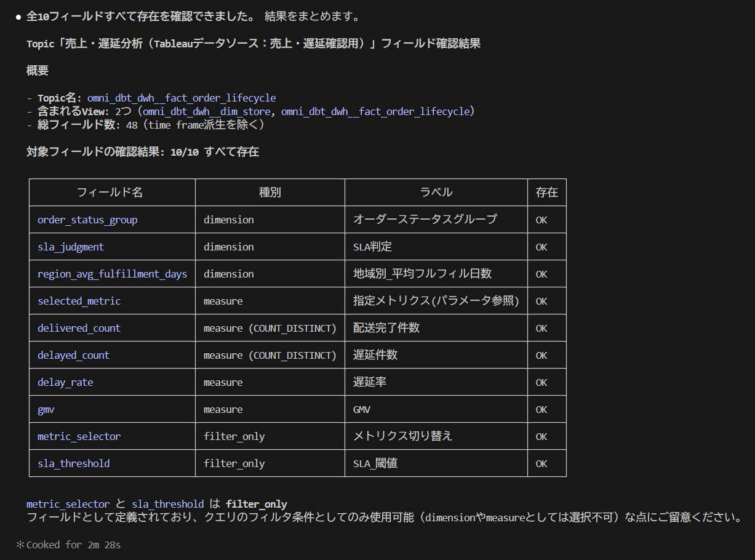Click omni_dbt_dwh__fact_order_lifecycle on the 含まれるView line
The width and height of the screenshot is (755, 560).
(375, 111)
